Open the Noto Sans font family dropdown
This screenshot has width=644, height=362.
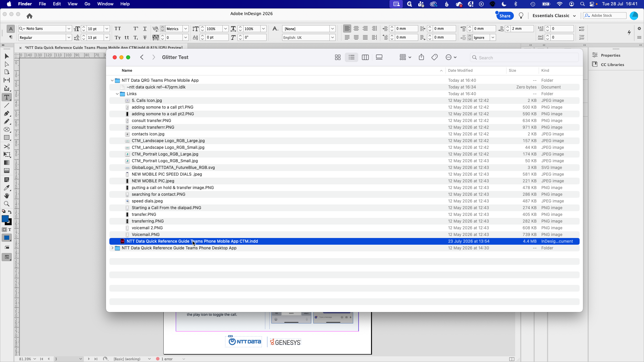click(68, 29)
